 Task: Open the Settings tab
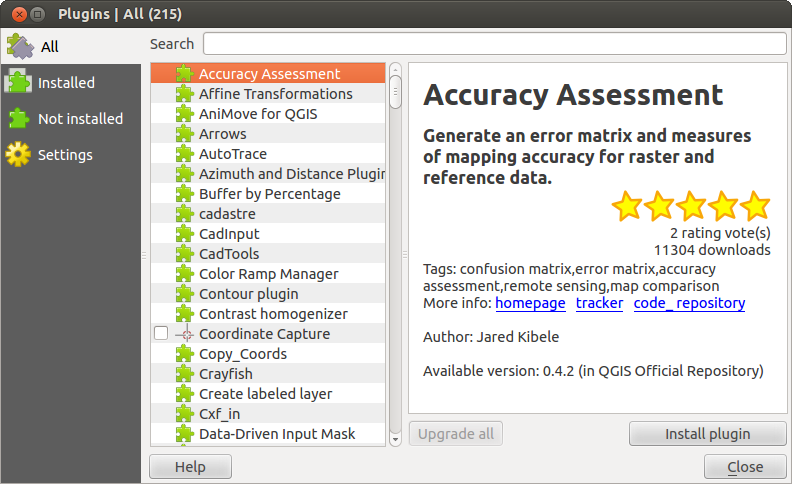[x=65, y=155]
